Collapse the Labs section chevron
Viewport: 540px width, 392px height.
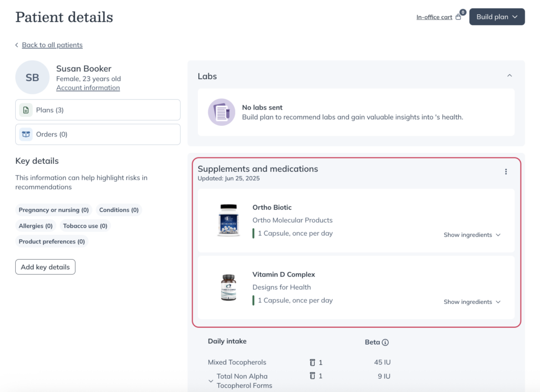point(510,76)
